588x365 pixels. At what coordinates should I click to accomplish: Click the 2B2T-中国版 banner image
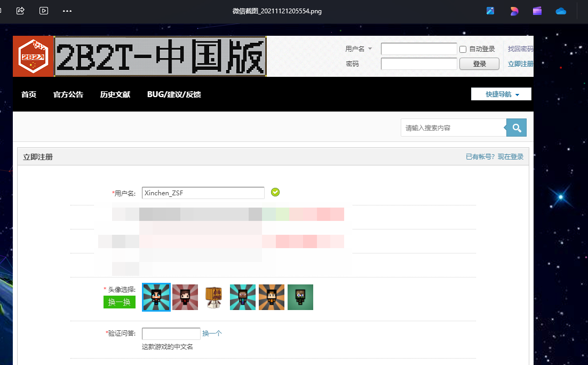tap(161, 56)
